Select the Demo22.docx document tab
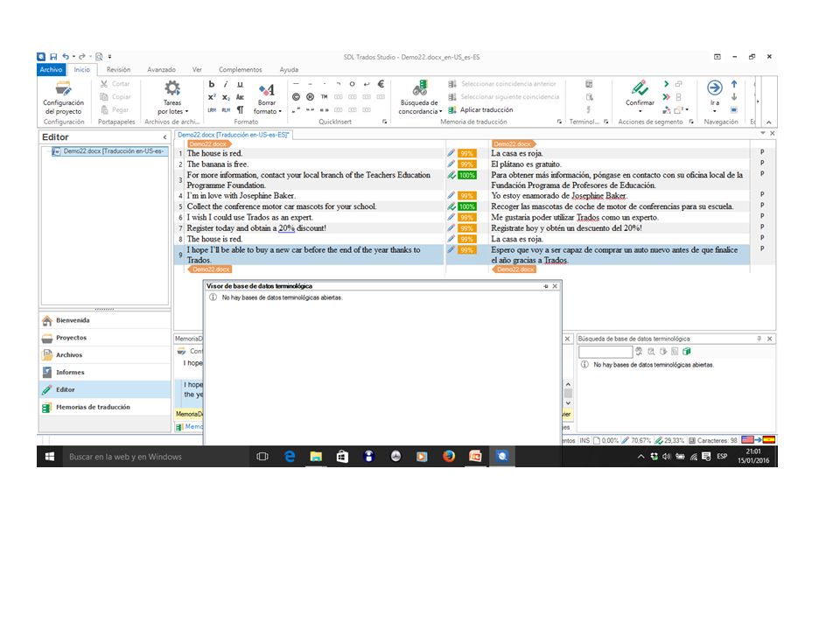840x630 pixels. coord(233,135)
